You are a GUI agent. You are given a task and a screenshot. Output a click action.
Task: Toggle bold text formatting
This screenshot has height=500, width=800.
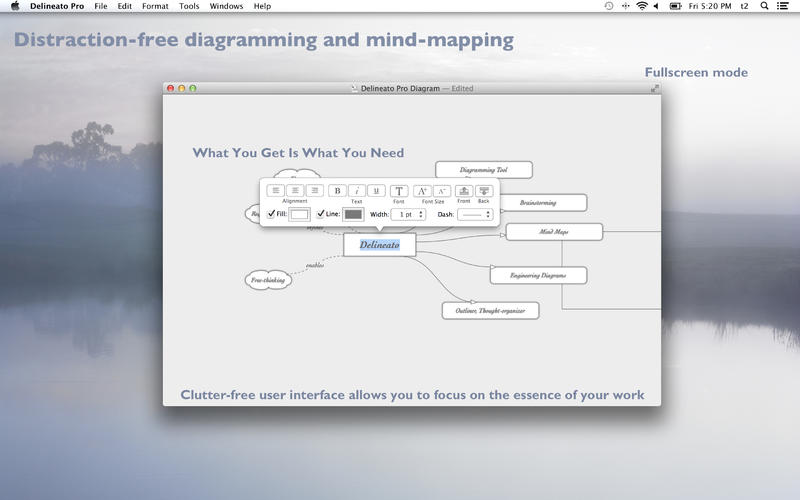(x=337, y=190)
